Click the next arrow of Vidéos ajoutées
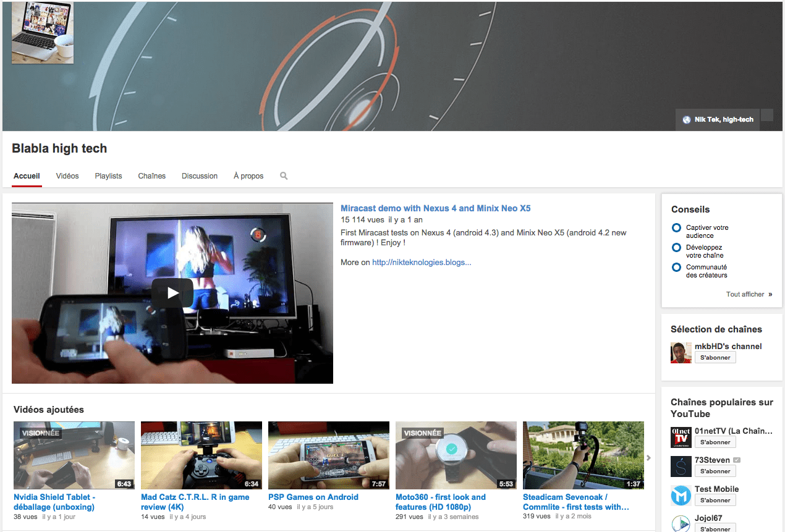This screenshot has width=785, height=532. pos(649,458)
